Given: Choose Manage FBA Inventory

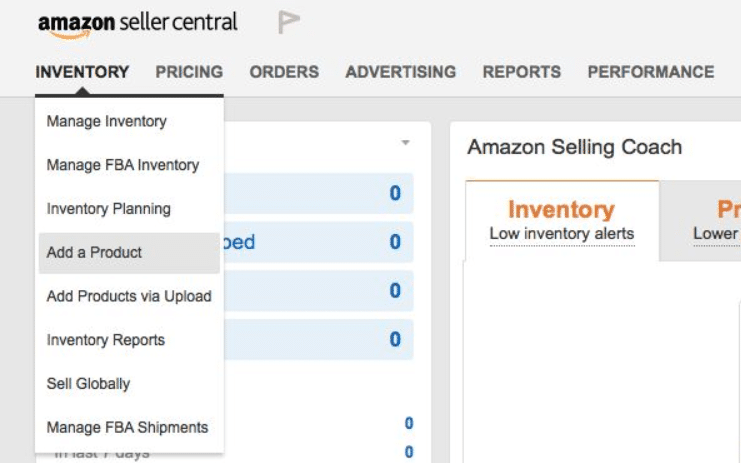Looking at the screenshot, I should pos(129,165).
